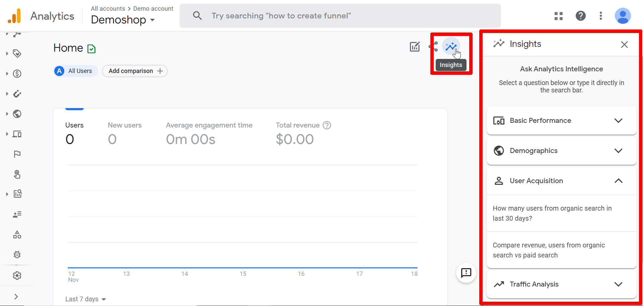Screen dimensions: 644x306
Task: Follow the All accounts breadcrumb link
Action: [108, 8]
